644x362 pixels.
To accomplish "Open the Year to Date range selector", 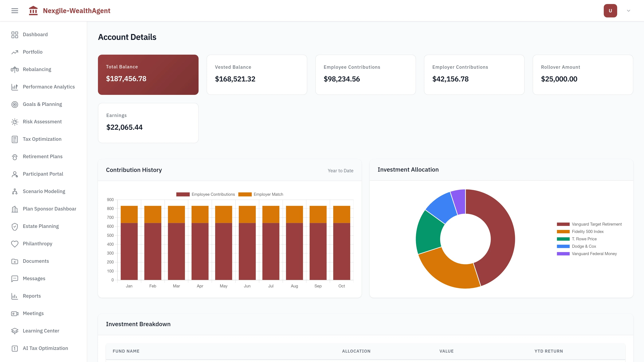I will (x=340, y=171).
